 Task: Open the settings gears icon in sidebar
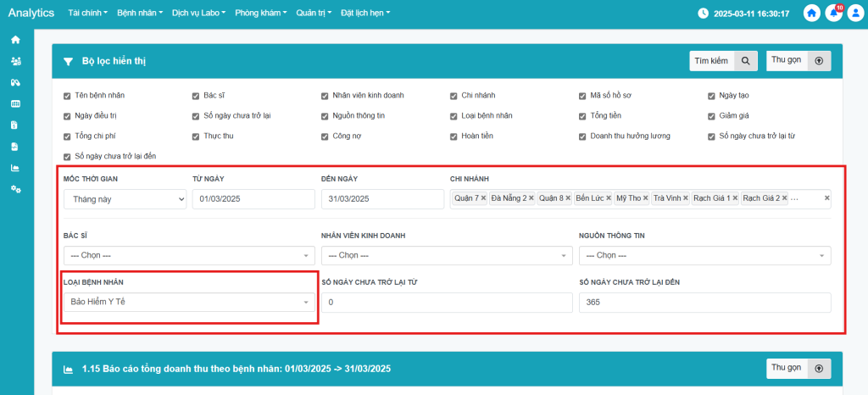[x=15, y=188]
